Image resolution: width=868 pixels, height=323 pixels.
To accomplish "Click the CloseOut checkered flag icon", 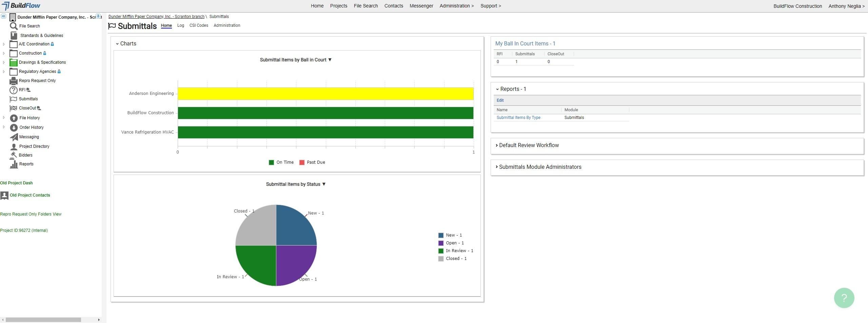I will (x=14, y=108).
